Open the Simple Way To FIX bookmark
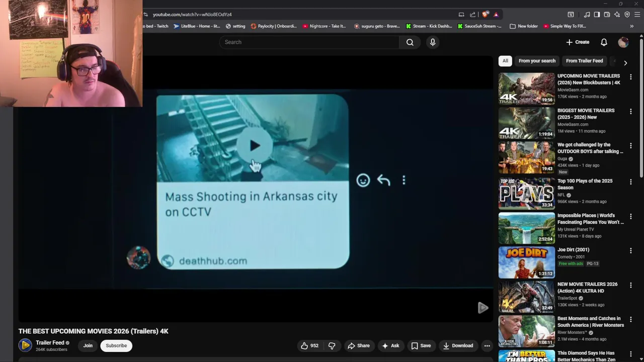This screenshot has height=362, width=644. coord(565,26)
